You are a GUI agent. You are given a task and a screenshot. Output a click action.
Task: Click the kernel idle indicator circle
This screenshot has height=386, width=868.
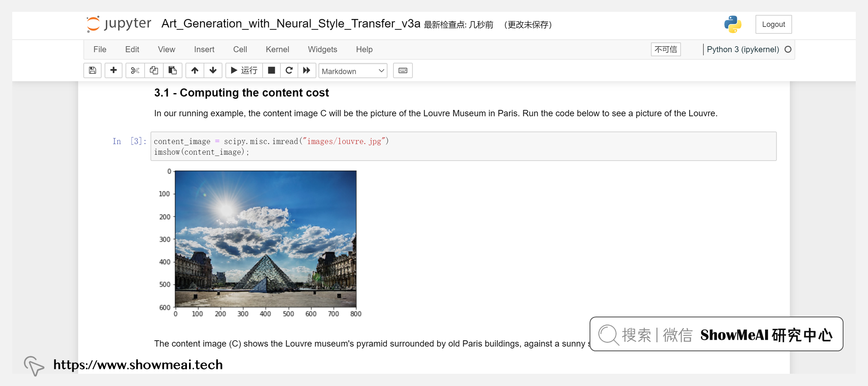click(788, 49)
